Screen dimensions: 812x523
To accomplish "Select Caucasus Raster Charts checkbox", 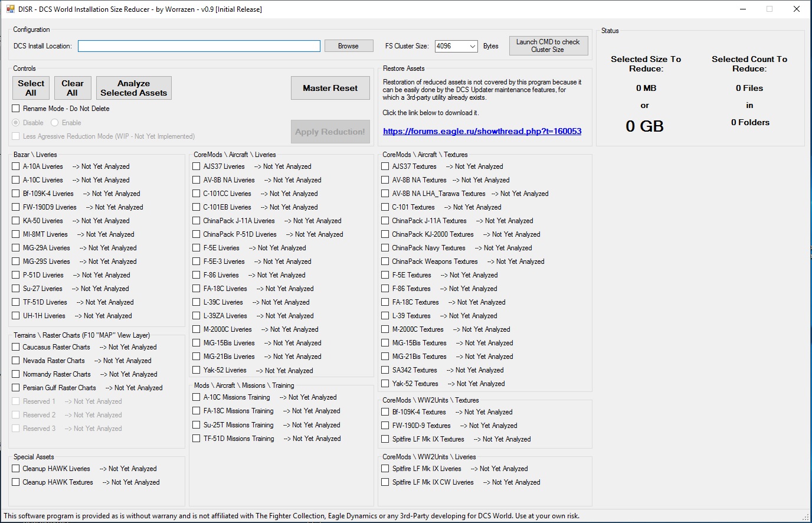I will coord(16,347).
